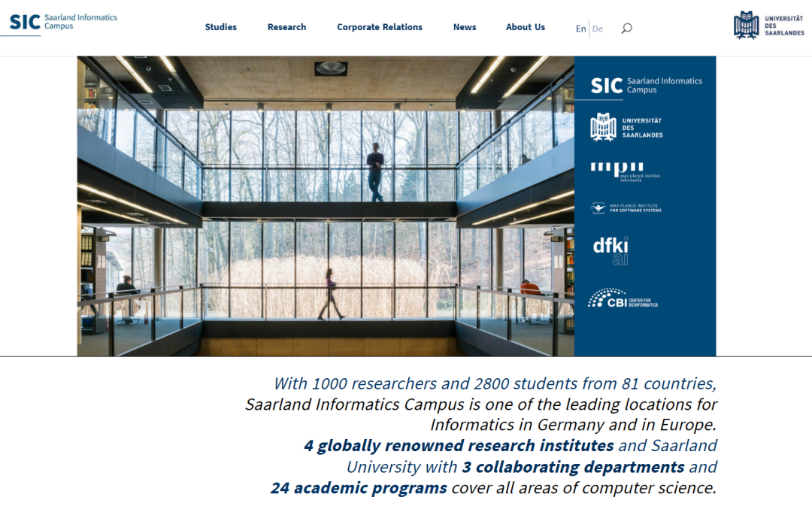Image resolution: width=812 pixels, height=512 pixels.
Task: Expand the Research navigation menu
Action: (286, 27)
